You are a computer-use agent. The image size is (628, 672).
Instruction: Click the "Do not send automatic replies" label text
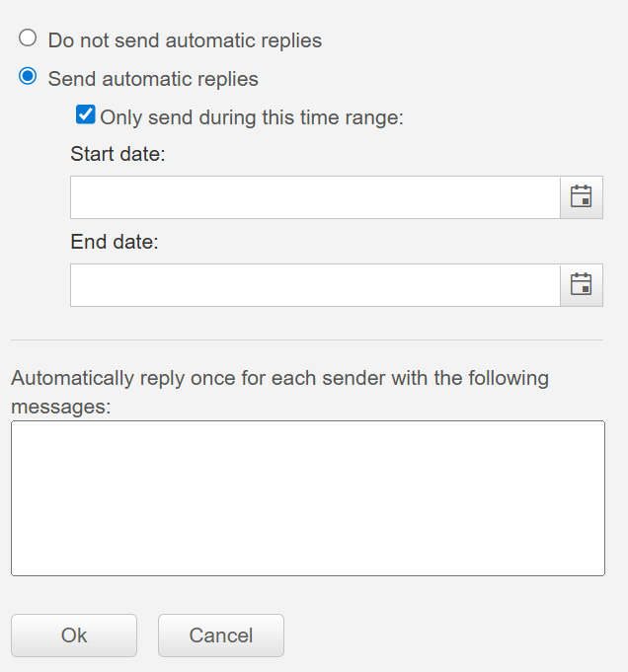tap(185, 40)
